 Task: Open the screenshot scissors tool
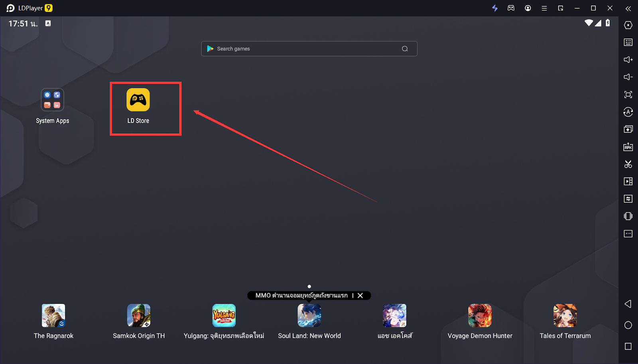(628, 164)
